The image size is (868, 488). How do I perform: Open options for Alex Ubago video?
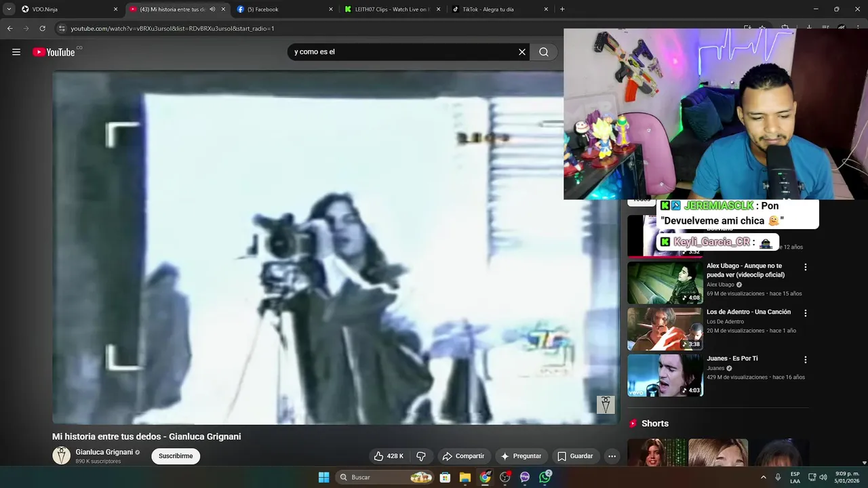806,267
